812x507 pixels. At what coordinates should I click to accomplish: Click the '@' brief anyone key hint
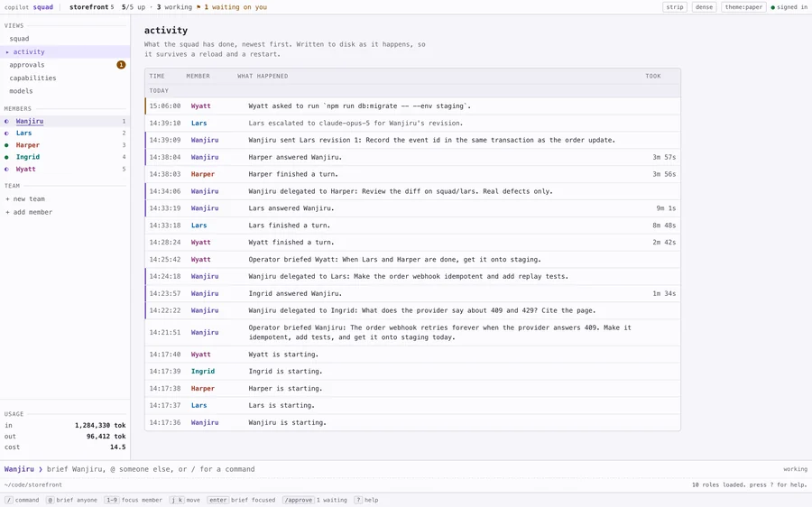click(x=51, y=500)
